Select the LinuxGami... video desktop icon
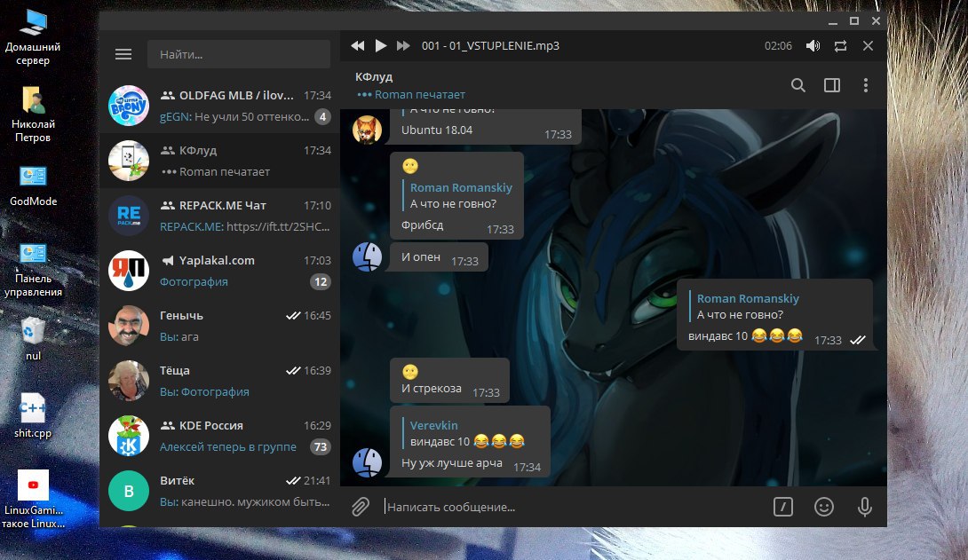This screenshot has width=968, height=560. (33, 500)
